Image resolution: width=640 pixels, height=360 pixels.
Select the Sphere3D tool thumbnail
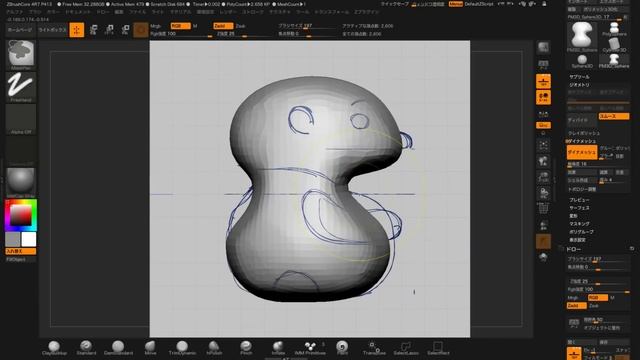pos(582,61)
